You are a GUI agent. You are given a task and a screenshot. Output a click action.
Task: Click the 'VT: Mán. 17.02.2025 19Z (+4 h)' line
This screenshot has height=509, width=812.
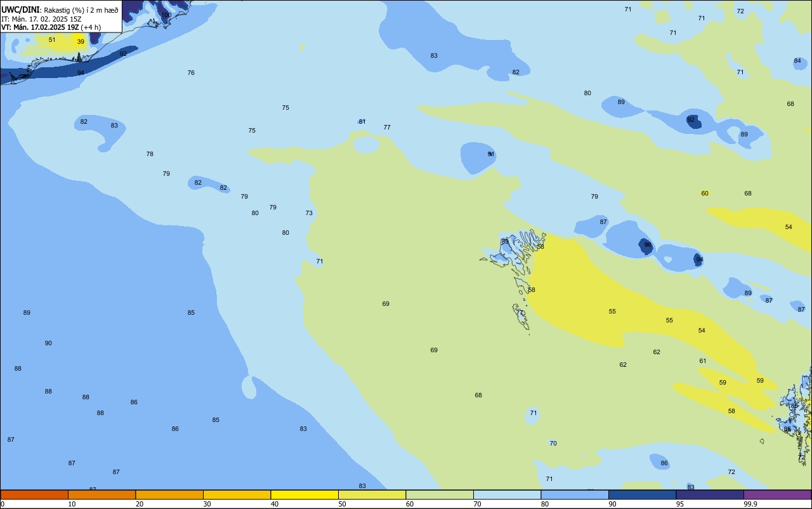[x=51, y=27]
